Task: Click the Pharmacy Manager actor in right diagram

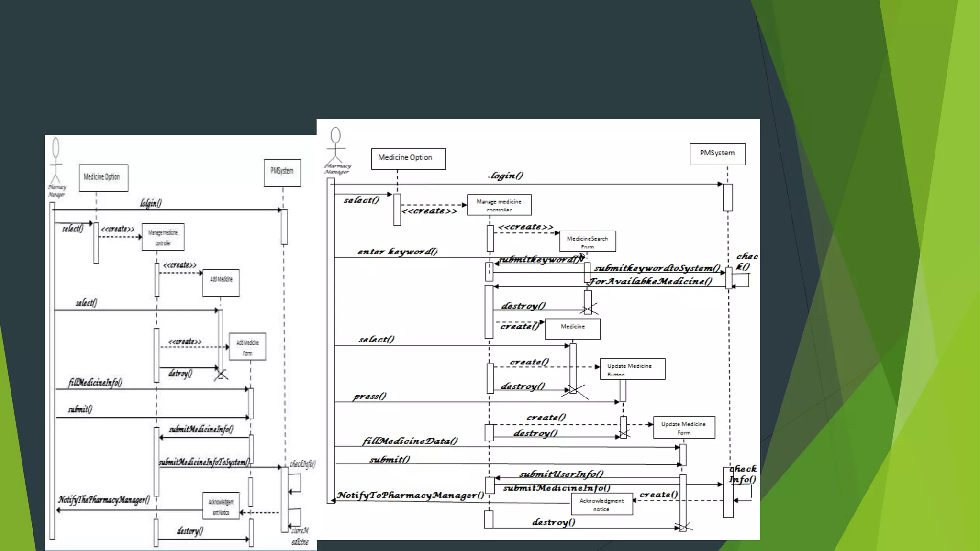Action: [336, 147]
